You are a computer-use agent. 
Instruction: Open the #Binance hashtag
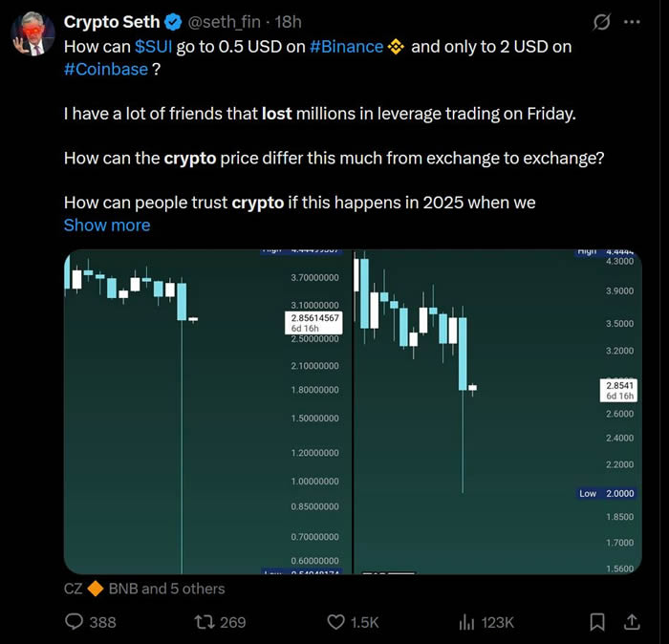tap(347, 46)
